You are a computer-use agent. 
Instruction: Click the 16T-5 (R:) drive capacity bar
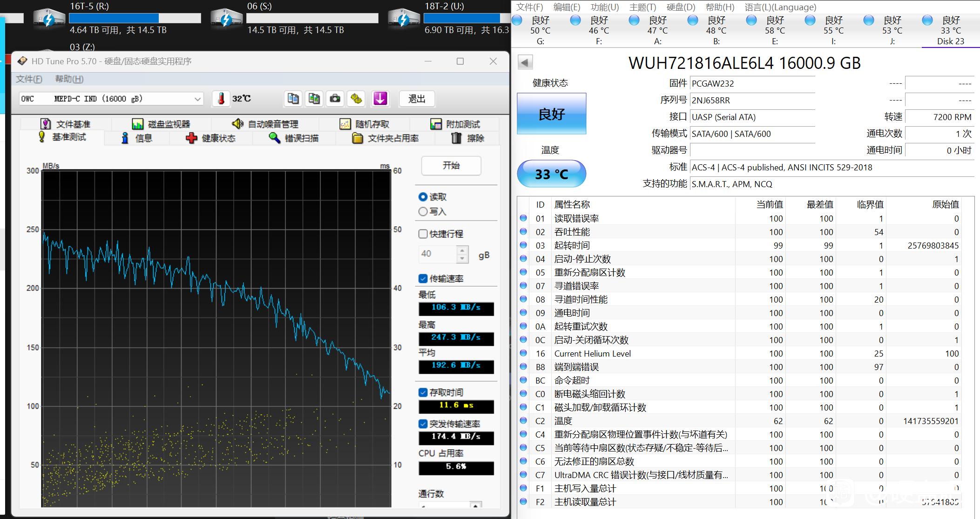pyautogui.click(x=135, y=18)
